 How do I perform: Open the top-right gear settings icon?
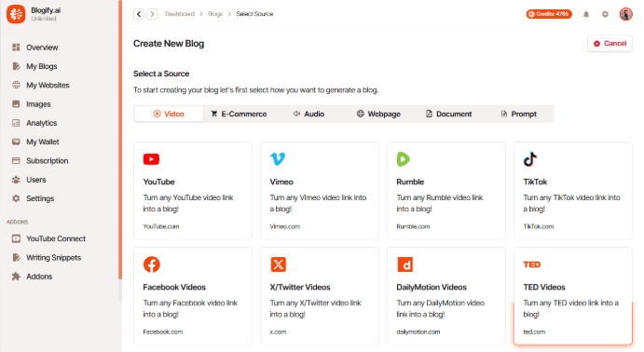coord(605,14)
